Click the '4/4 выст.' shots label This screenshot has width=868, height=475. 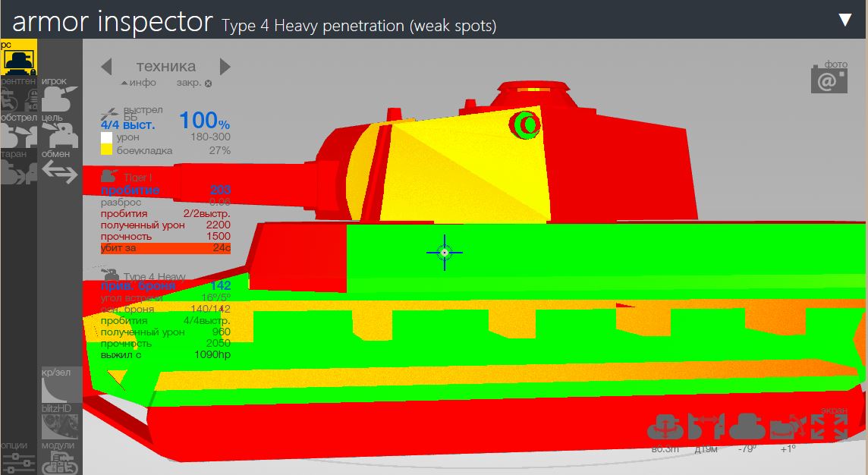[128, 125]
